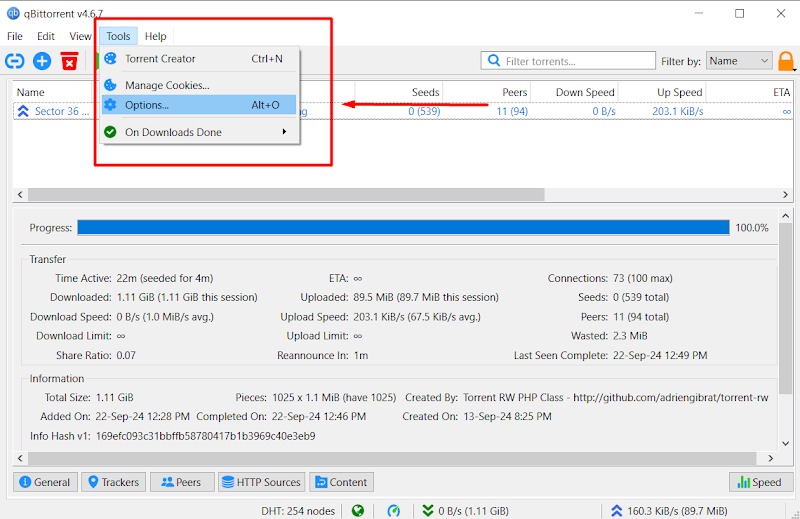Screen dimensions: 800x519
Task: Click the Options gear icon in menu
Action: (x=110, y=105)
